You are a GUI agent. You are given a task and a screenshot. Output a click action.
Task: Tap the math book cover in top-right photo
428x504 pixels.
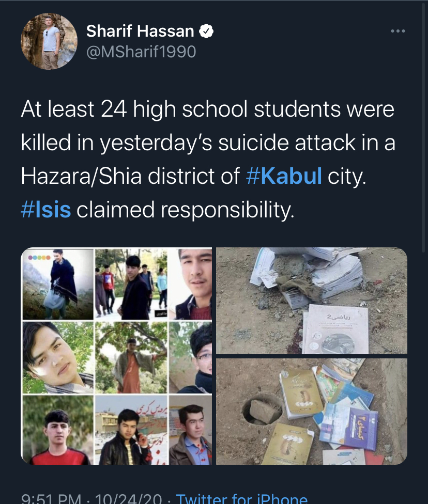(335, 329)
